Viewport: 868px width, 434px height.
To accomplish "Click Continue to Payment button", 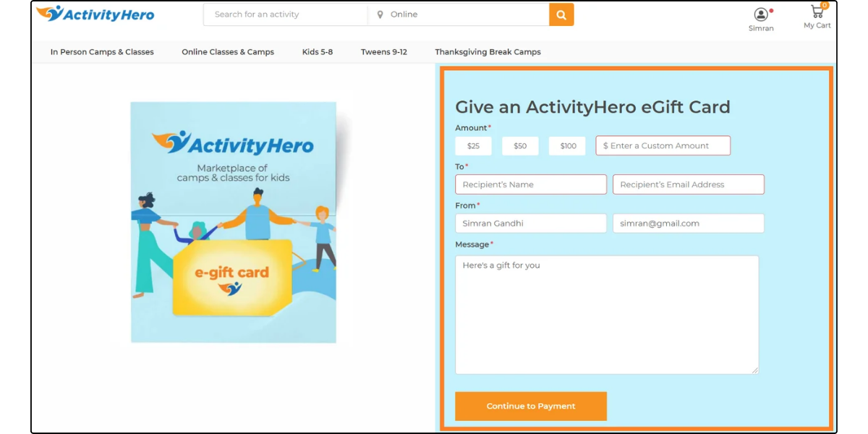I will coord(531,406).
